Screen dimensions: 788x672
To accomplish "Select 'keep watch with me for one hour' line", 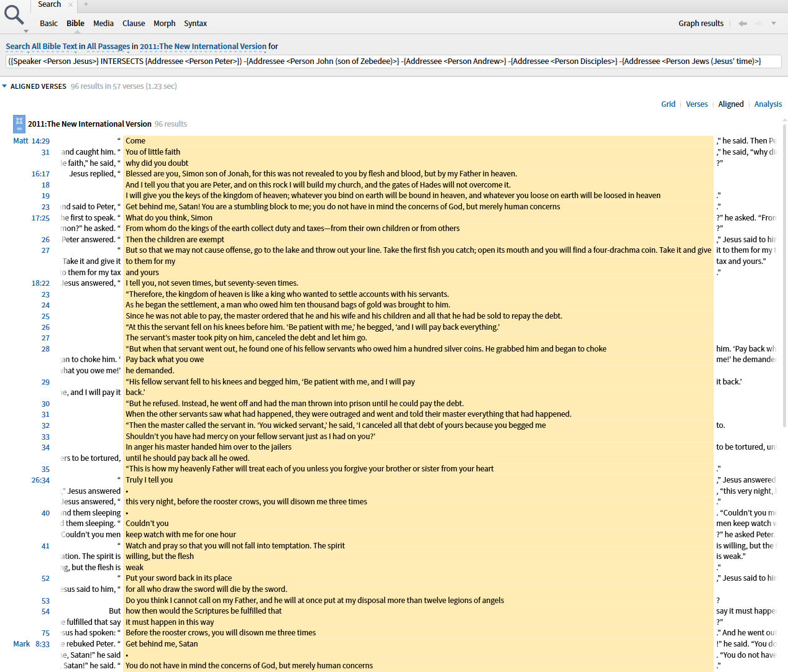I will tap(181, 535).
